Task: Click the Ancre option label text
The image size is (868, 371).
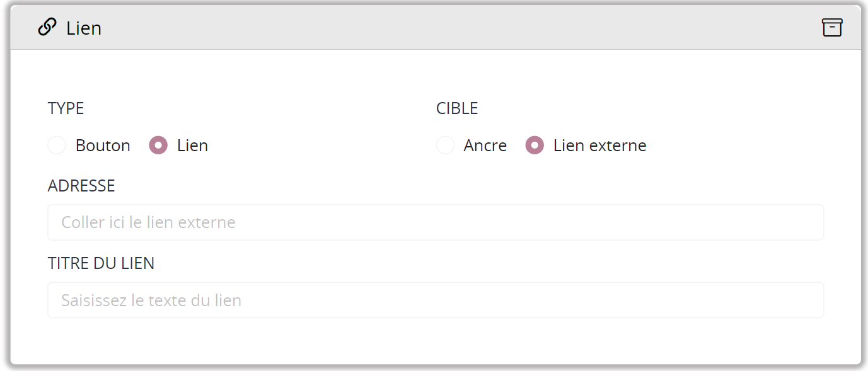Action: 485,146
